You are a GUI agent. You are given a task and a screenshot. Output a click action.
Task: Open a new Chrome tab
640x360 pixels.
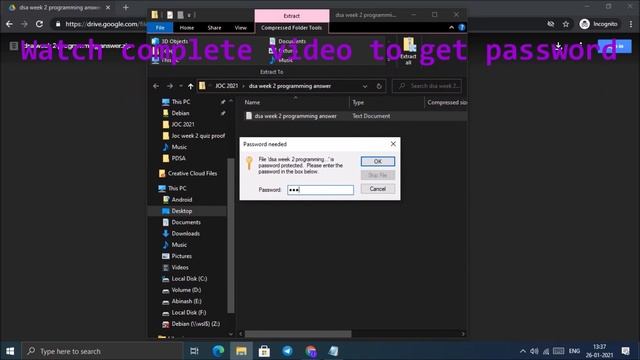pos(126,7)
